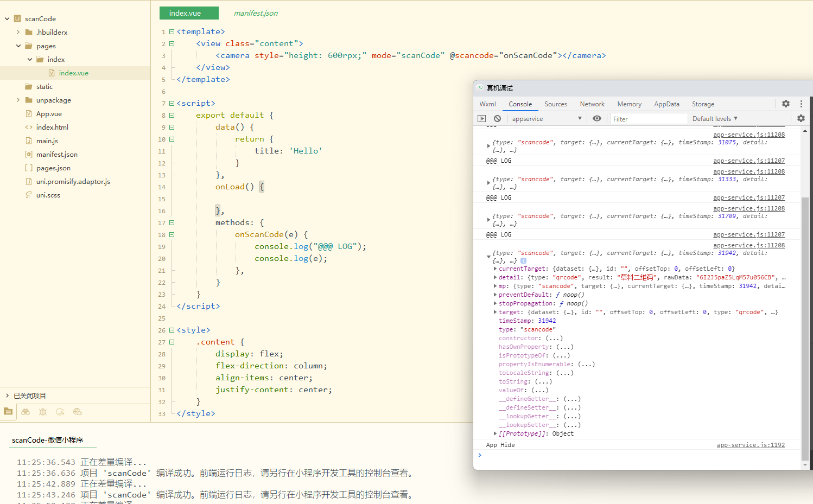Screen dimensions: 813x504
Task: Click the pages.json brackets icon in tree
Action: tap(29, 168)
